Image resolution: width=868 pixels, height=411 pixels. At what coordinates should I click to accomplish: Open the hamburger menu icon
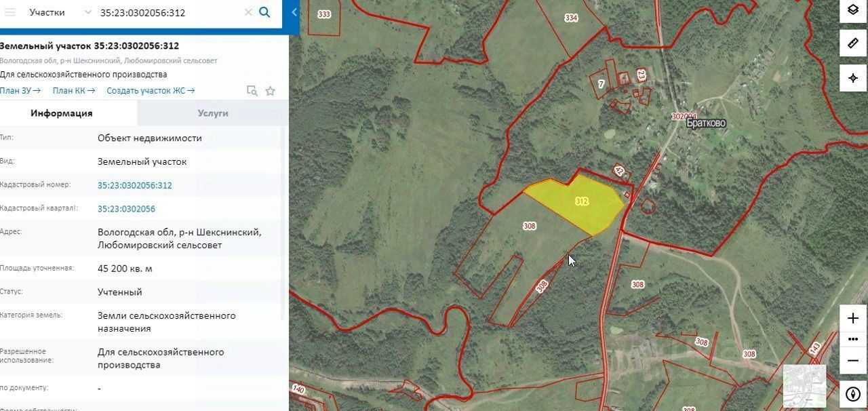coord(9,12)
